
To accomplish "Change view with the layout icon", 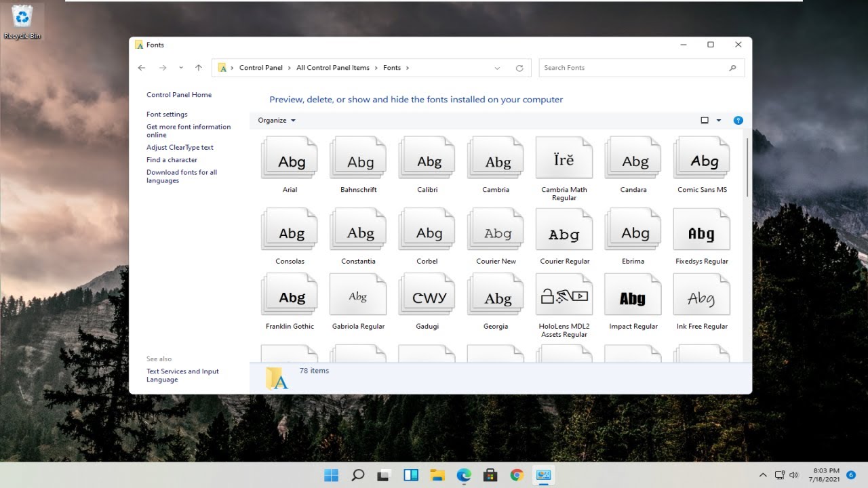I will pyautogui.click(x=705, y=121).
